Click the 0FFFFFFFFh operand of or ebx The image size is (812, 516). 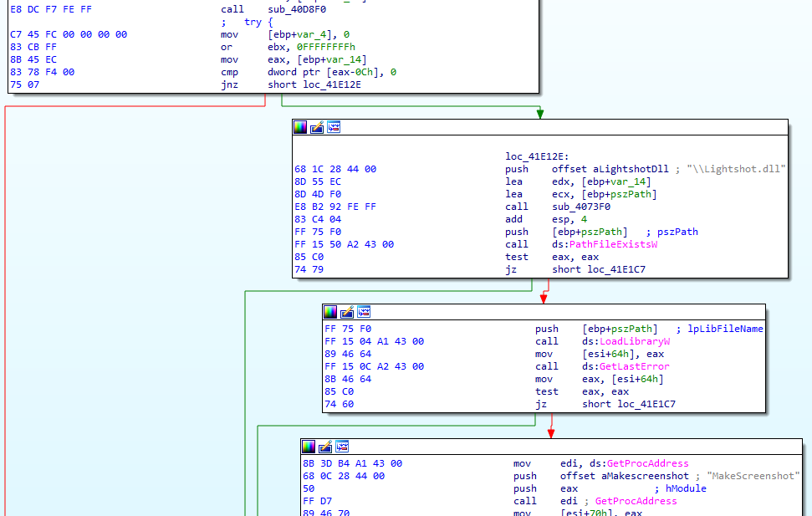[x=326, y=47]
